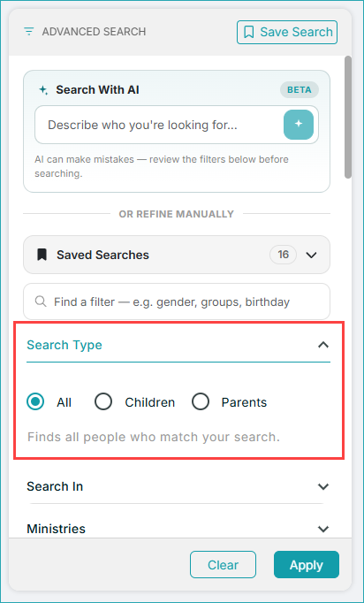Click the sparkle icon next to Search With AI

[43, 90]
